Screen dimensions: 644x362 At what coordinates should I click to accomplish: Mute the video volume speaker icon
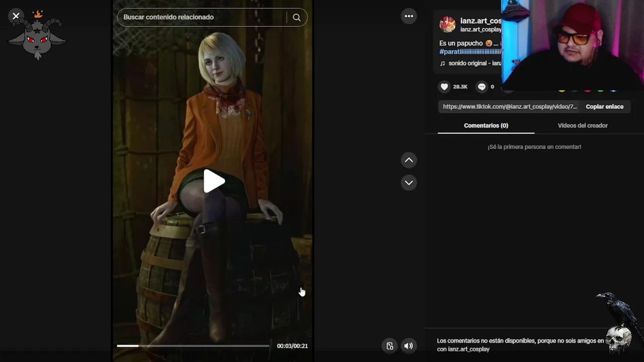[409, 346]
